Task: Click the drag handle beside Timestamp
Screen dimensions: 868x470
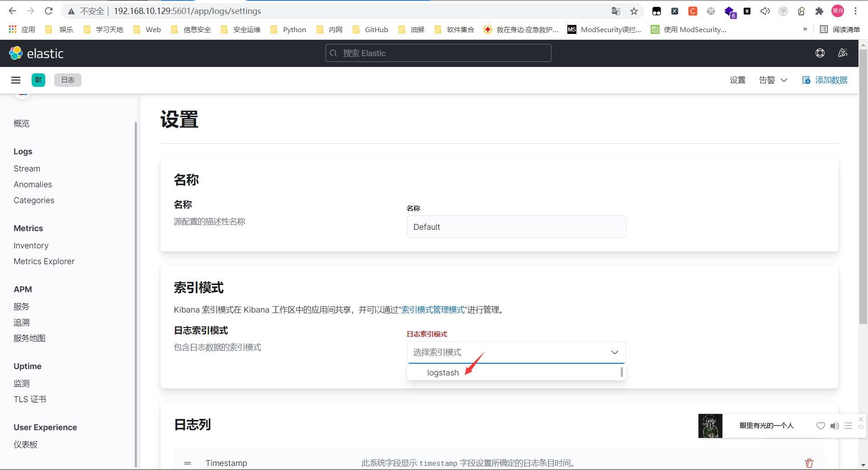Action: pyautogui.click(x=188, y=463)
